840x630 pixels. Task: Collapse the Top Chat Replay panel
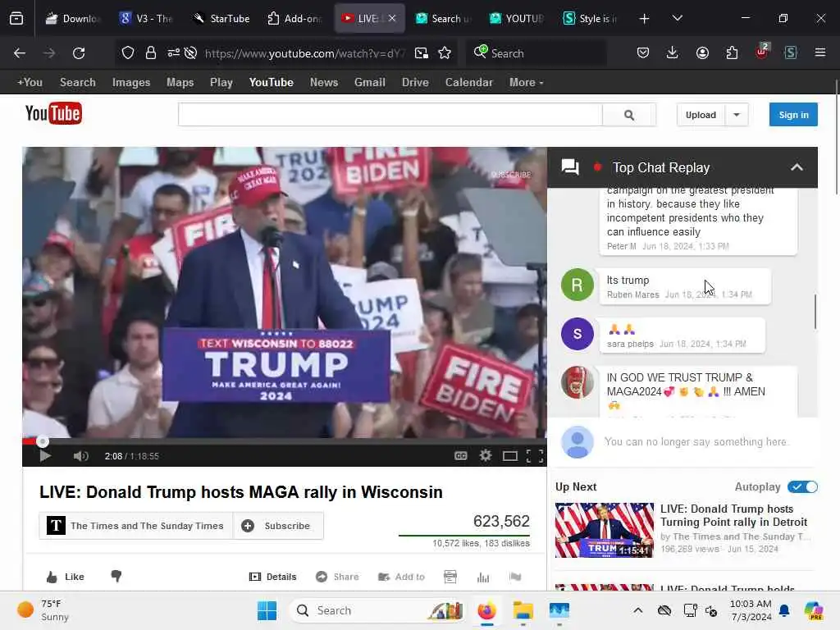tap(797, 167)
